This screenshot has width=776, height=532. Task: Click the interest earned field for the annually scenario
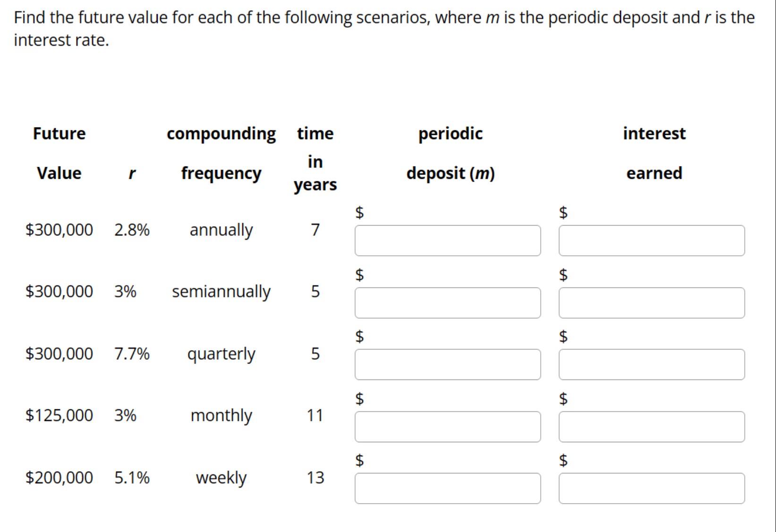pyautogui.click(x=652, y=241)
